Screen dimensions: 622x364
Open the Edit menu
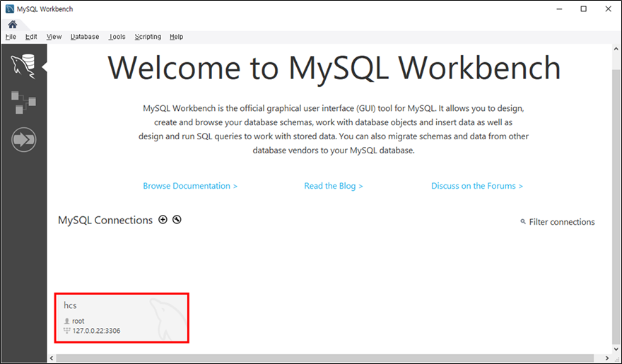31,37
